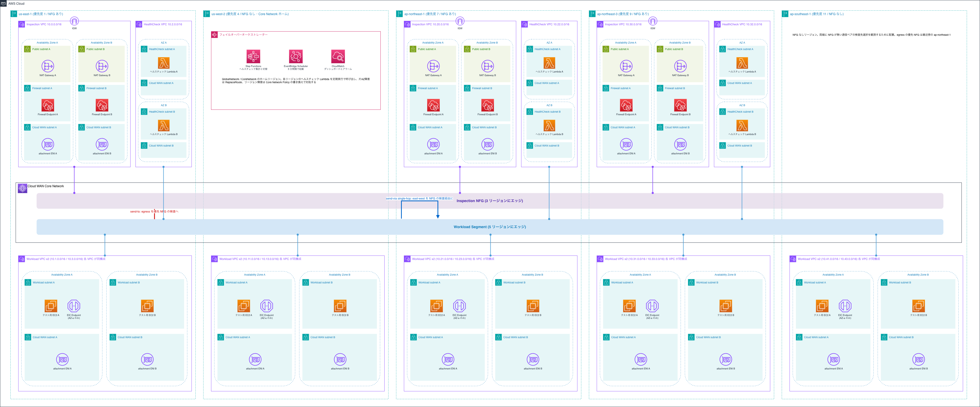This screenshot has height=407, width=980.
Task: Select テスト用 EC2 A in Workload VPC 10.1.0.0/16
Action: click(51, 306)
